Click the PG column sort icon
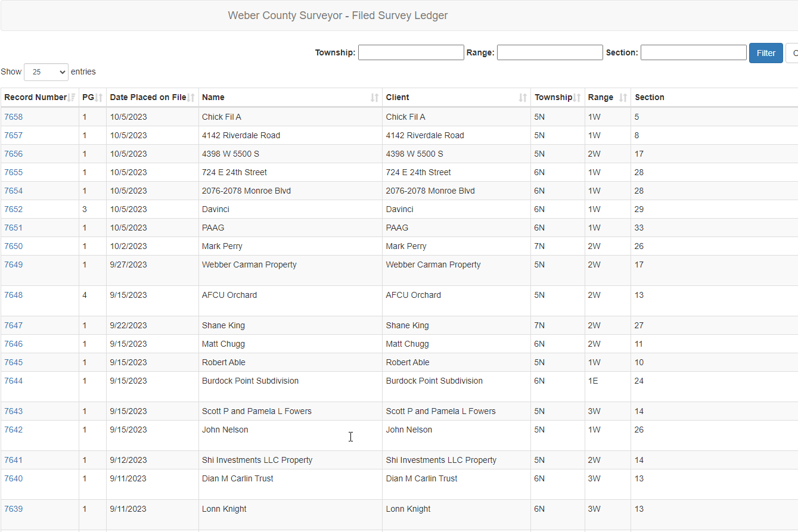 coord(99,98)
